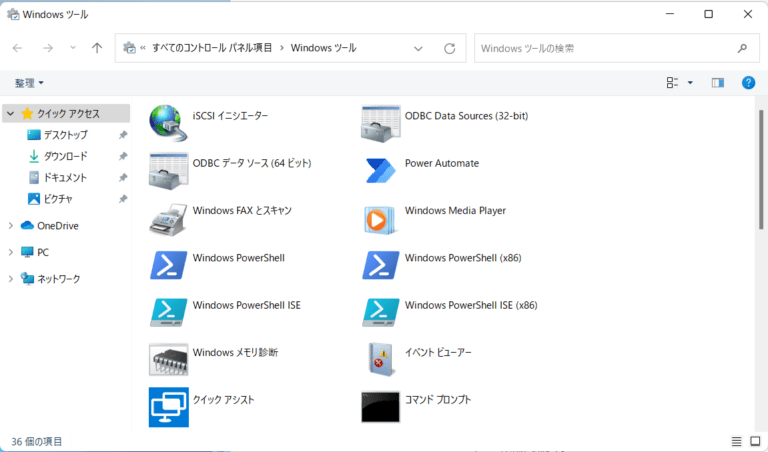Maximize the Windows ツール window
768x452 pixels.
[708, 14]
